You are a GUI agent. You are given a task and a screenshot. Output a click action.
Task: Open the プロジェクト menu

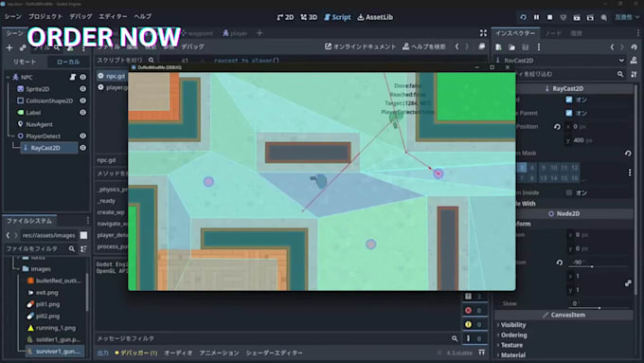pyautogui.click(x=45, y=16)
